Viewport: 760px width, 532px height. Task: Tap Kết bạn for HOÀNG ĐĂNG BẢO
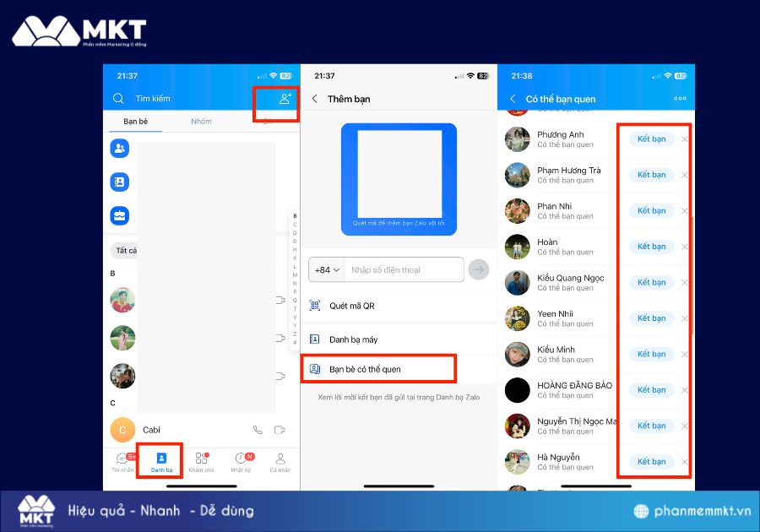pyautogui.click(x=651, y=390)
